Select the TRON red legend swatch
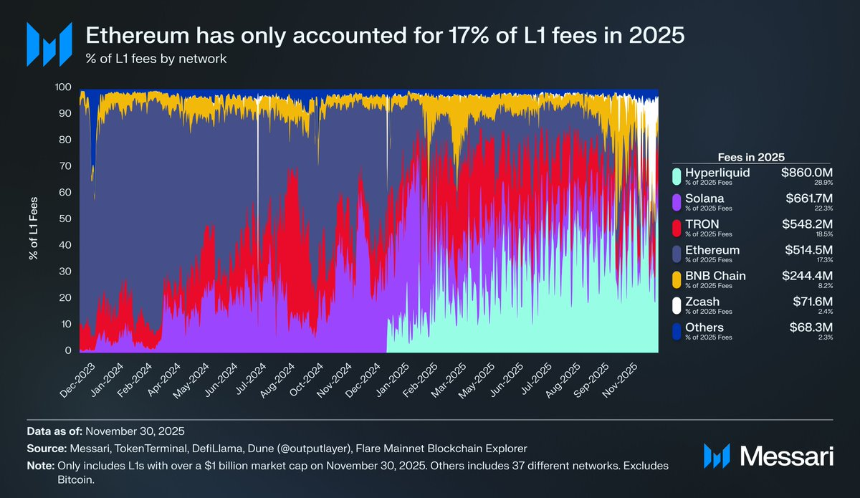 (677, 228)
